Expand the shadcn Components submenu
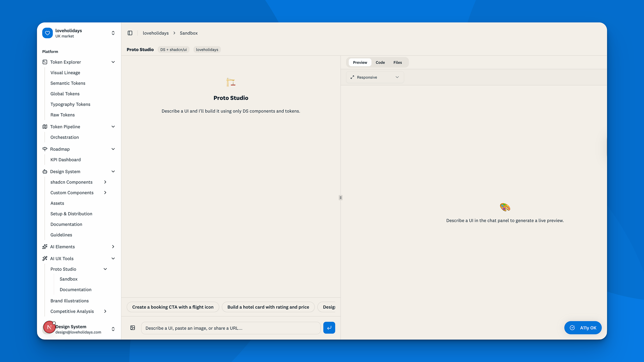644x362 pixels. (x=105, y=182)
